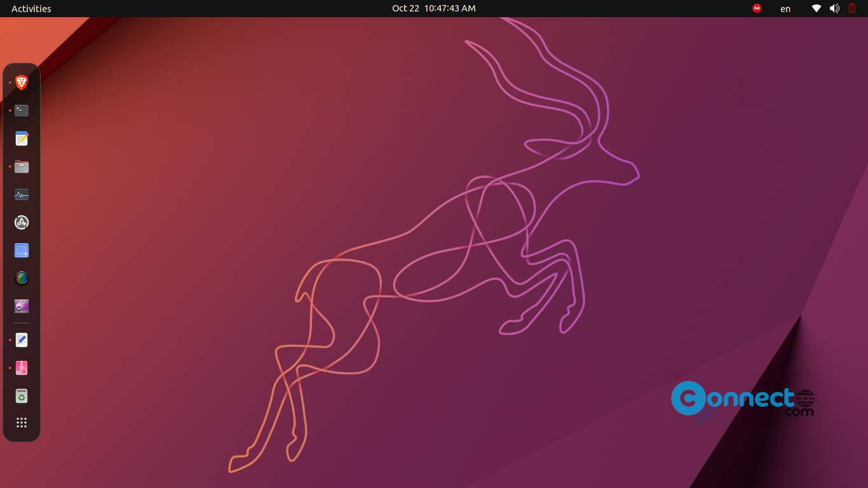Open the 'en' keyboard language menu
This screenshot has height=488, width=868.
pos(785,8)
